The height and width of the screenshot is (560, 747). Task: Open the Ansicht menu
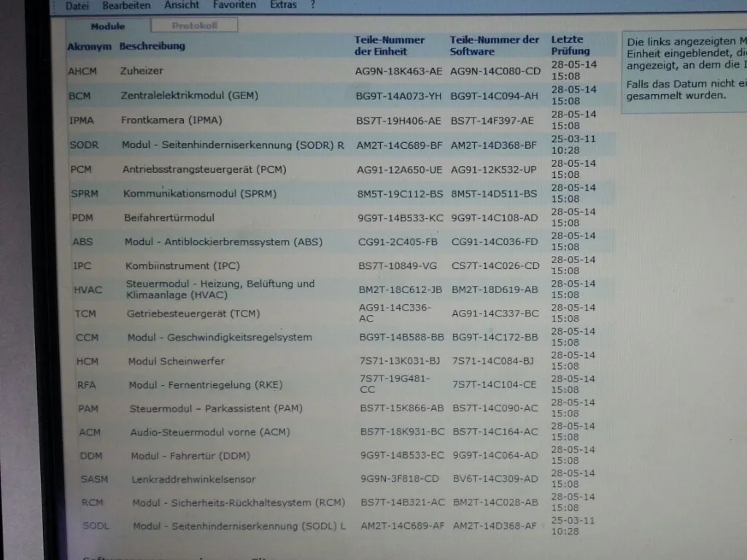pyautogui.click(x=182, y=5)
